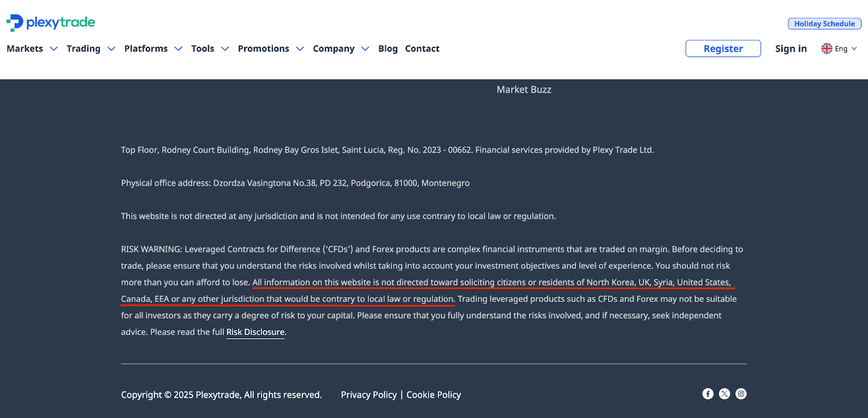Expand the Promotions menu chevron
868x418 pixels.
click(300, 49)
